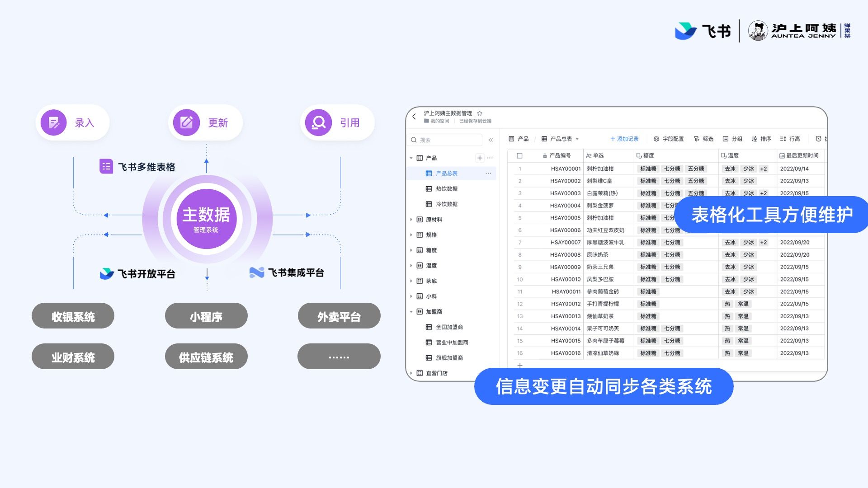The width and height of the screenshot is (868, 488).
Task: Click the +2 tag in row 7
Action: [763, 243]
